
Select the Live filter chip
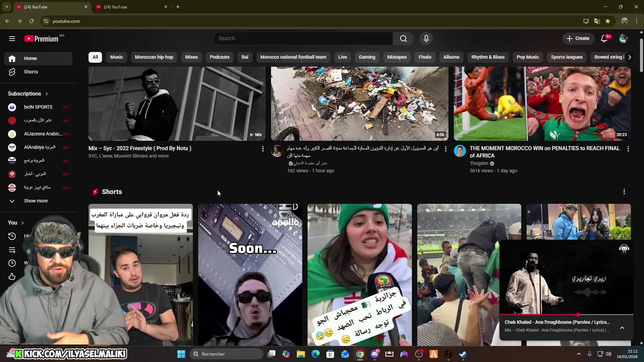point(343,57)
